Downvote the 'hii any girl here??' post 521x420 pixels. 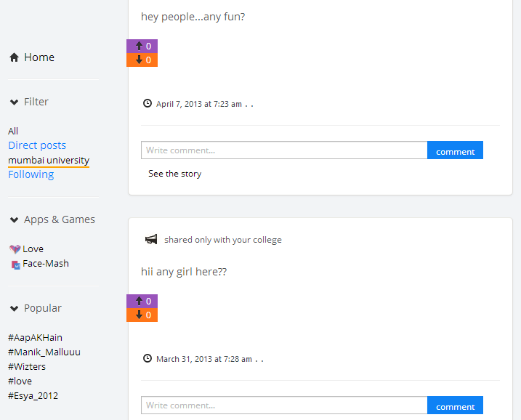coord(142,315)
